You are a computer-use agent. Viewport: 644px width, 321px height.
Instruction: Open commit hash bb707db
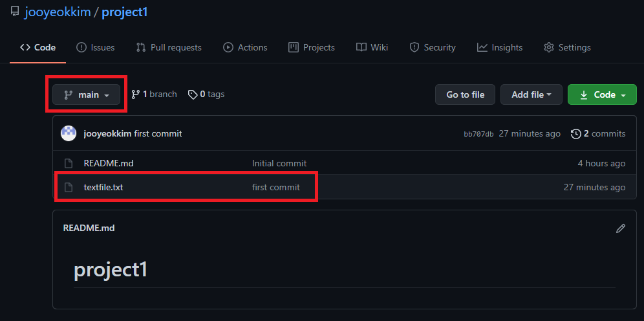[x=478, y=134]
